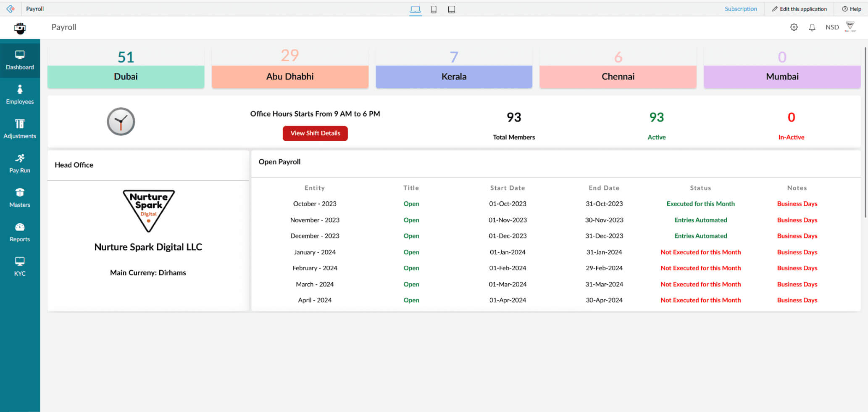Click the app logo in the sidebar header

click(19, 27)
